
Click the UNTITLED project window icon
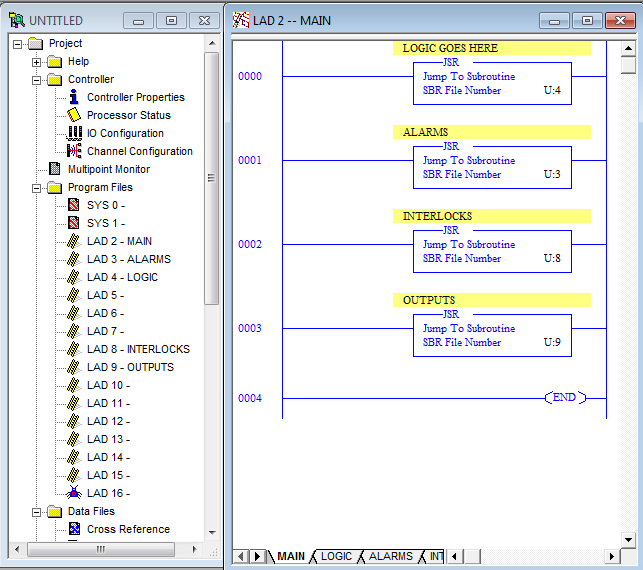pyautogui.click(x=17, y=21)
